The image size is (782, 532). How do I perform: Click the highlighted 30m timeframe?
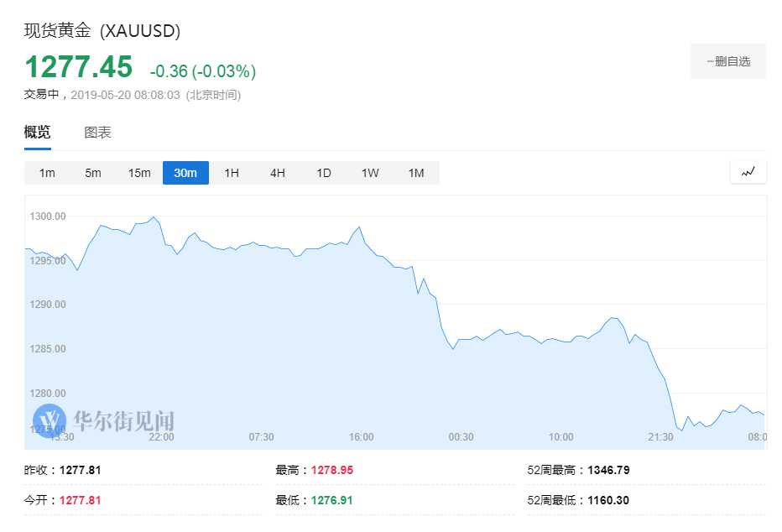185,172
